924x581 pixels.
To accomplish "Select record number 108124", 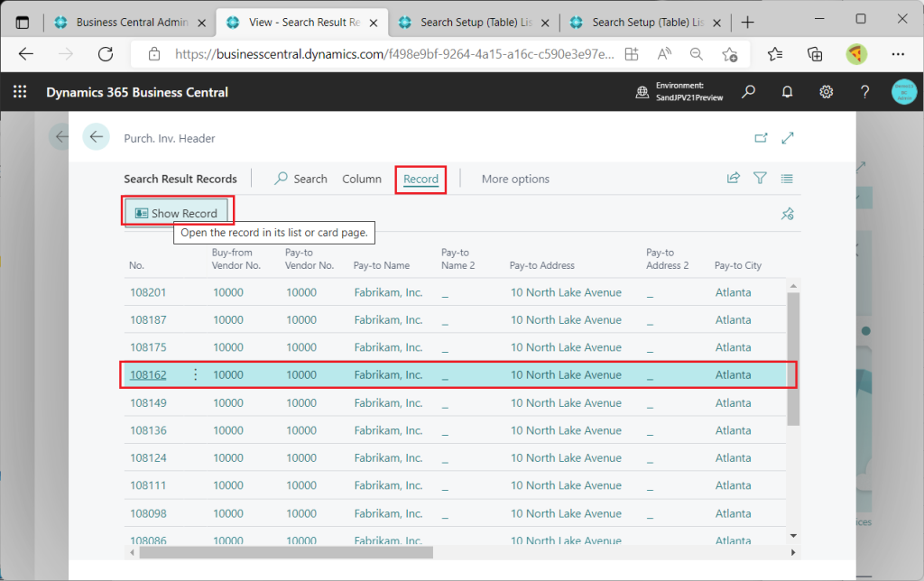I will point(148,457).
